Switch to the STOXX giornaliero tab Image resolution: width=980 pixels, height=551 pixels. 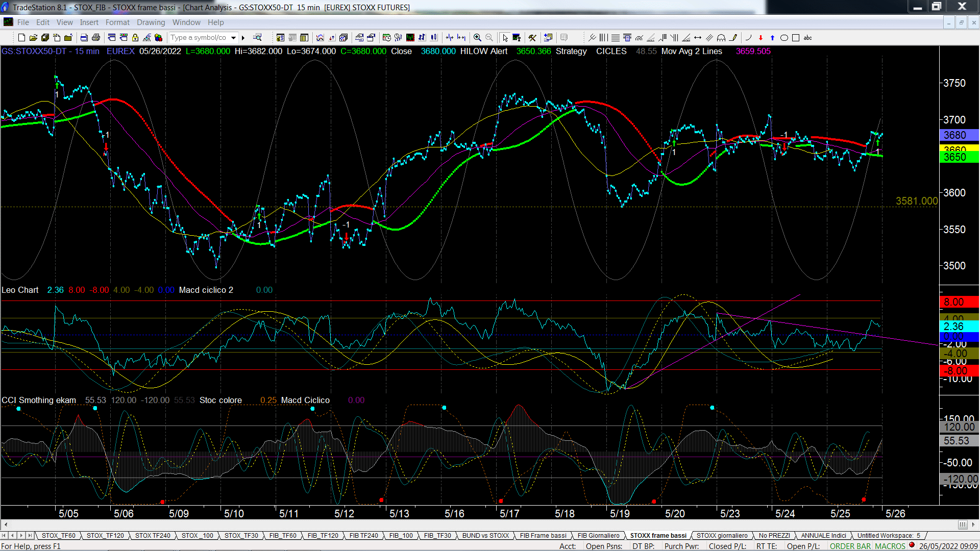pyautogui.click(x=722, y=536)
